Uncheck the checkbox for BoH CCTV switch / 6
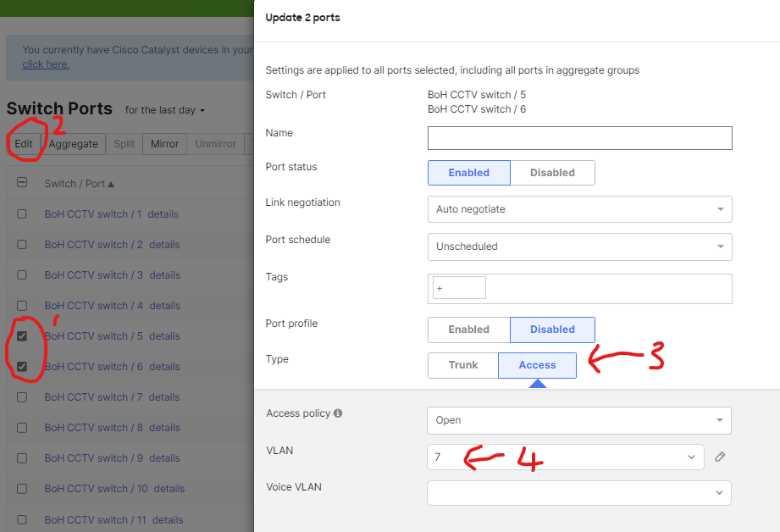This screenshot has height=532, width=780. [x=21, y=366]
